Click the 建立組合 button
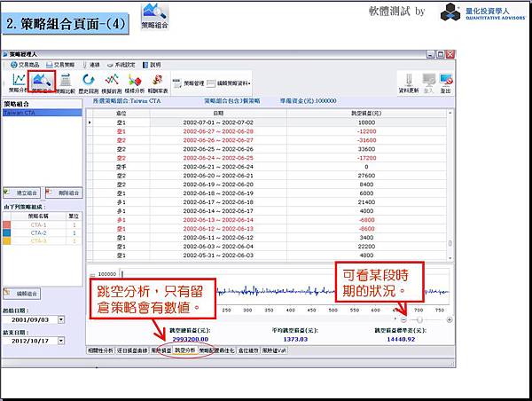This screenshot has width=532, height=401. 21,193
